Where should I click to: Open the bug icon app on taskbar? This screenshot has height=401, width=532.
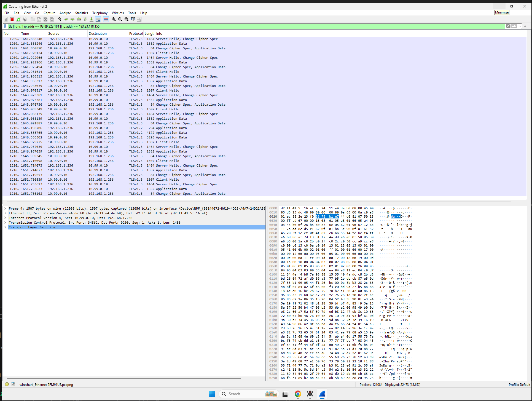[x=310, y=394]
